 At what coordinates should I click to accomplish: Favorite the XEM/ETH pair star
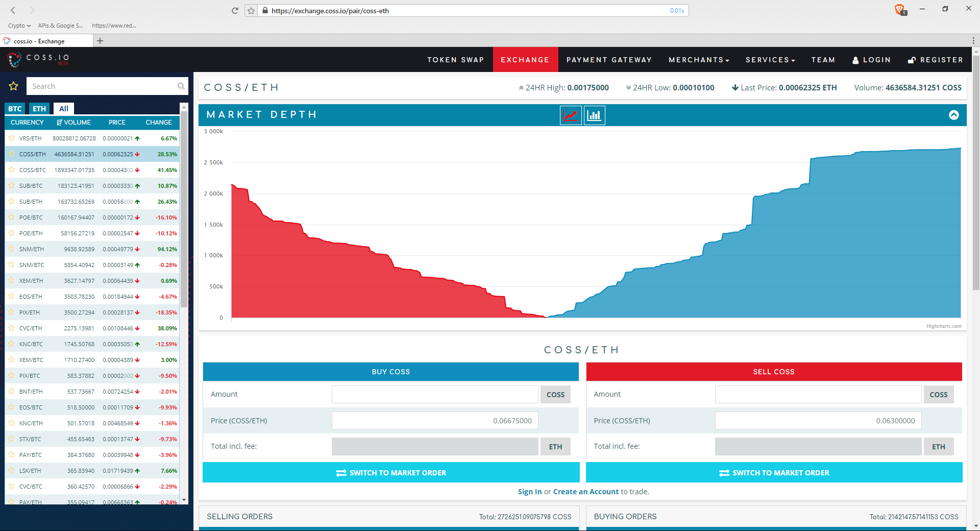point(11,280)
